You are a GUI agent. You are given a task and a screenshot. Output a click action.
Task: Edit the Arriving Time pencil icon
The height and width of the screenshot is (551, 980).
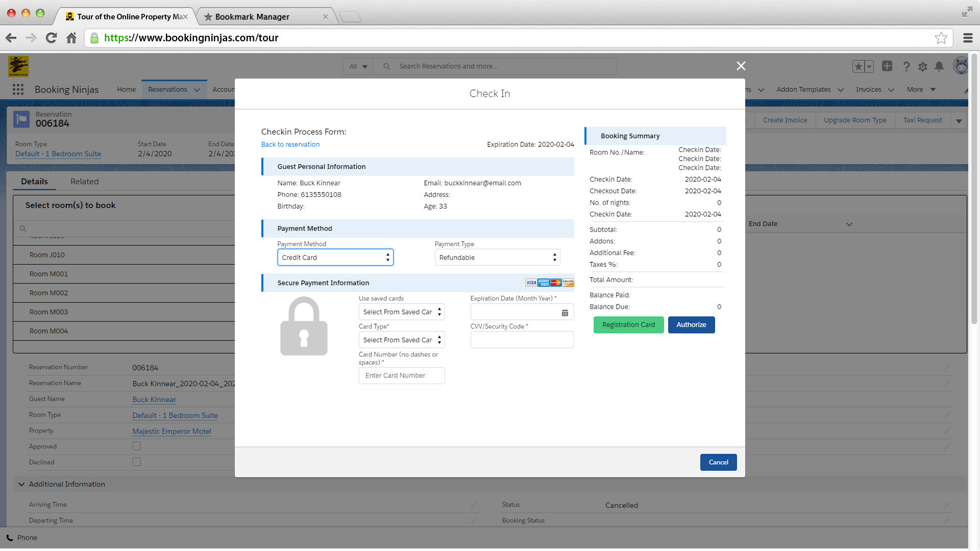pyautogui.click(x=474, y=505)
